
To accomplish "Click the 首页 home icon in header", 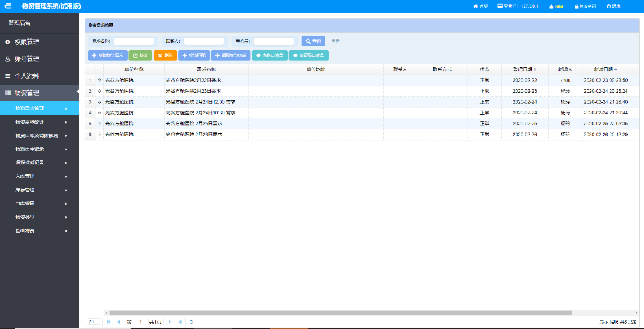I will 475,6.
